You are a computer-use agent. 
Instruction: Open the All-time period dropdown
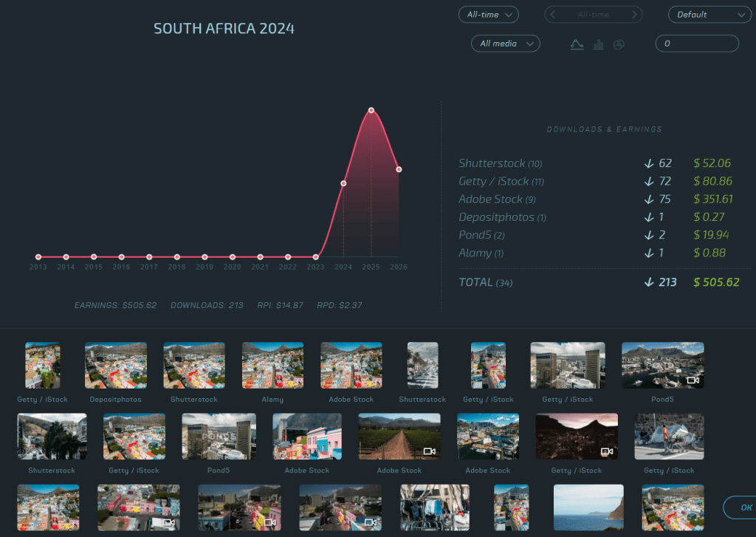pos(489,15)
